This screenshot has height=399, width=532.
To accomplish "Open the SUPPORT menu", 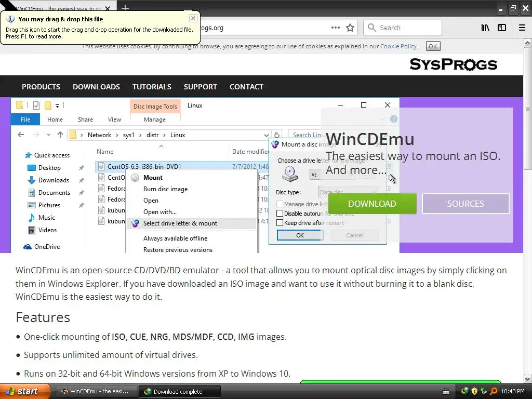I will coord(200,87).
